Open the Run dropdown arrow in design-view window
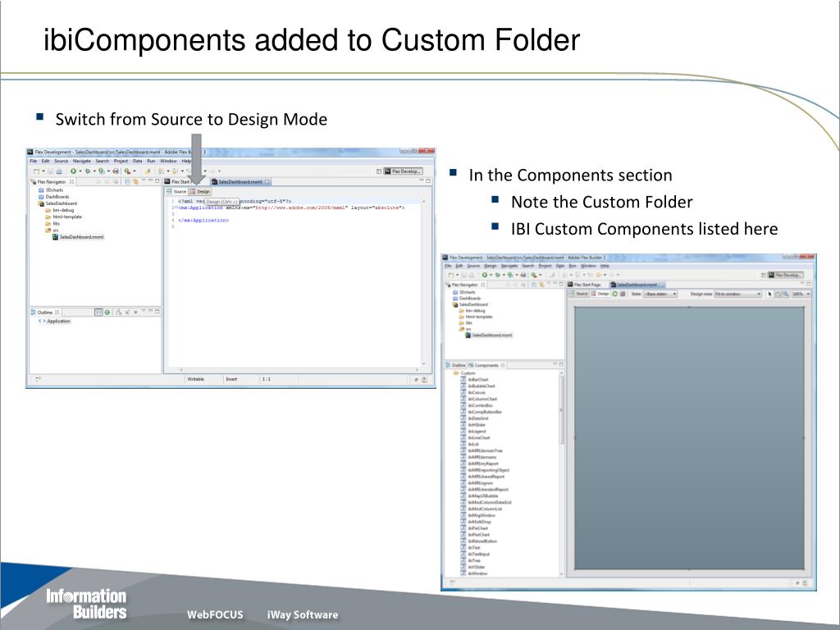This screenshot has height=630, width=840. click(491, 275)
